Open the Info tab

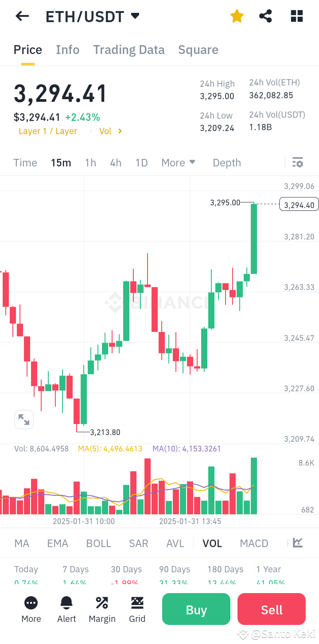coord(67,50)
